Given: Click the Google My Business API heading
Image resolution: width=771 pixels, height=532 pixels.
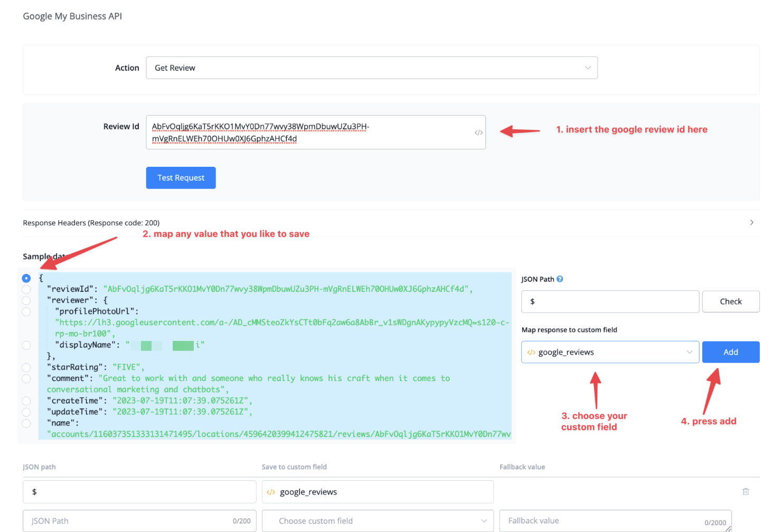Looking at the screenshot, I should pyautogui.click(x=72, y=16).
